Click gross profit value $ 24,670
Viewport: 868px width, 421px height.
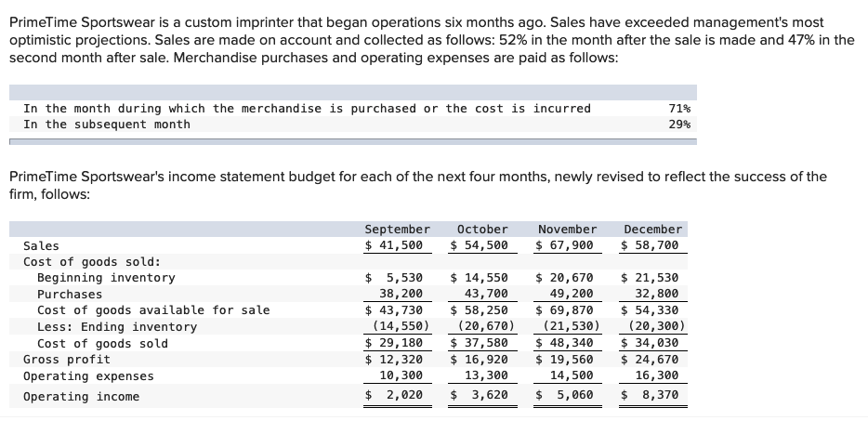650,360
